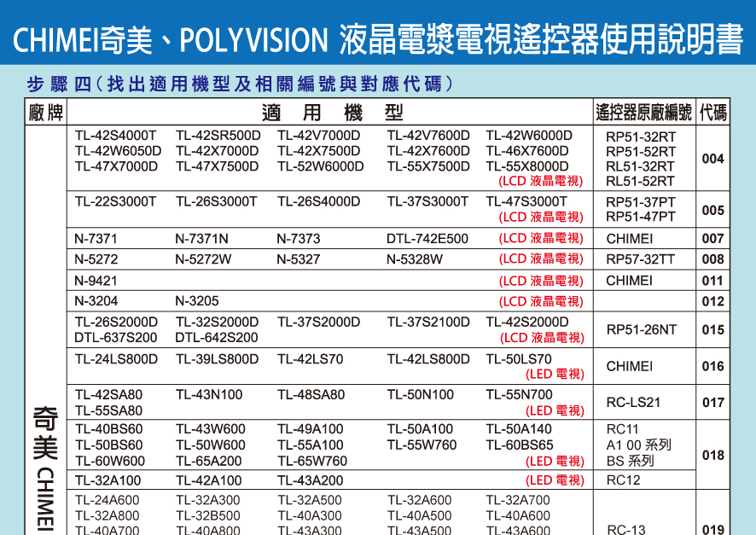Select model TL-42SR500D
756x535 pixels.
(x=218, y=136)
